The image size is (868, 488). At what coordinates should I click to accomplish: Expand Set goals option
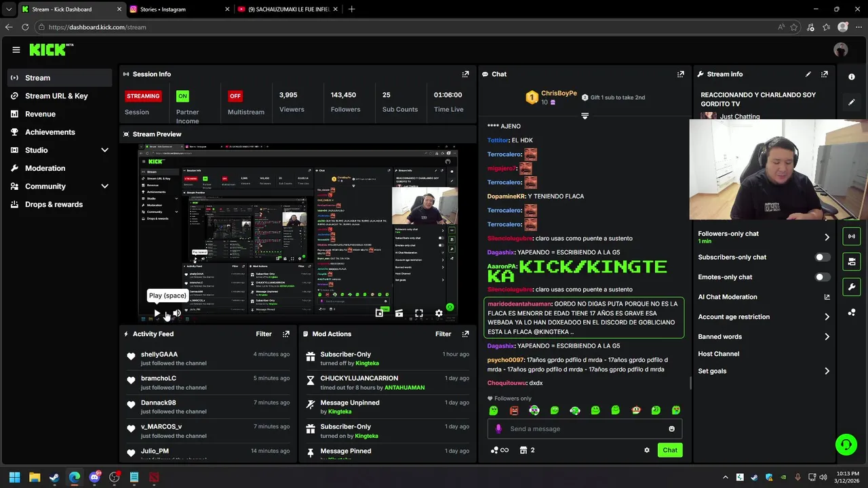[827, 371]
